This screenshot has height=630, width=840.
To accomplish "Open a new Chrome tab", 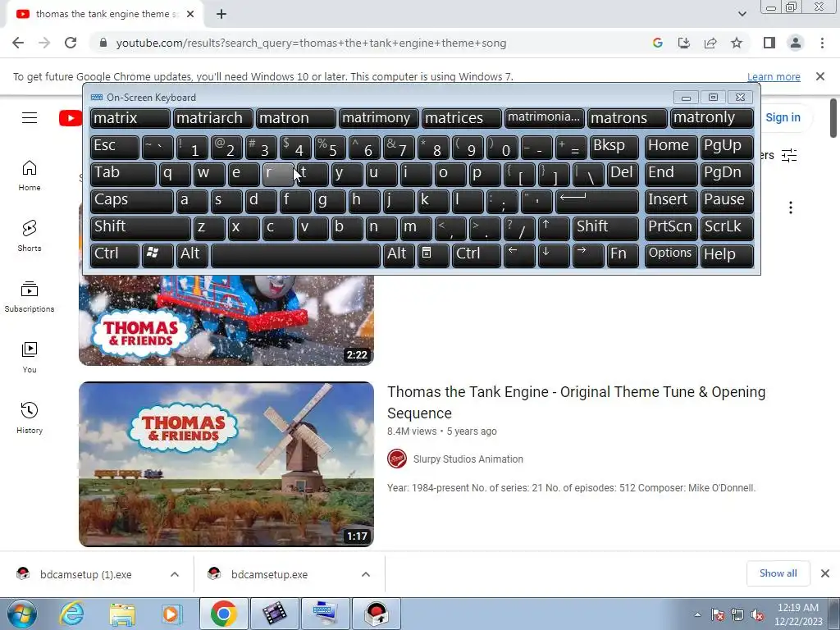I will pyautogui.click(x=221, y=15).
